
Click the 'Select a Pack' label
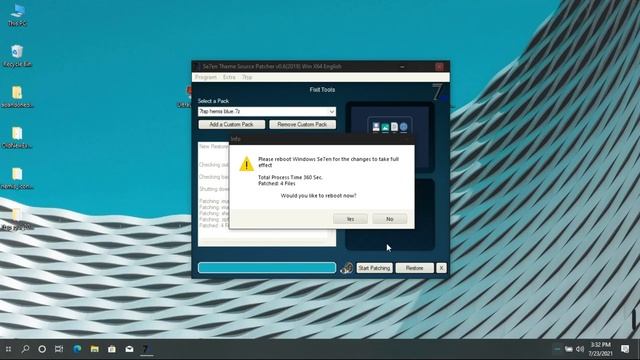click(213, 101)
